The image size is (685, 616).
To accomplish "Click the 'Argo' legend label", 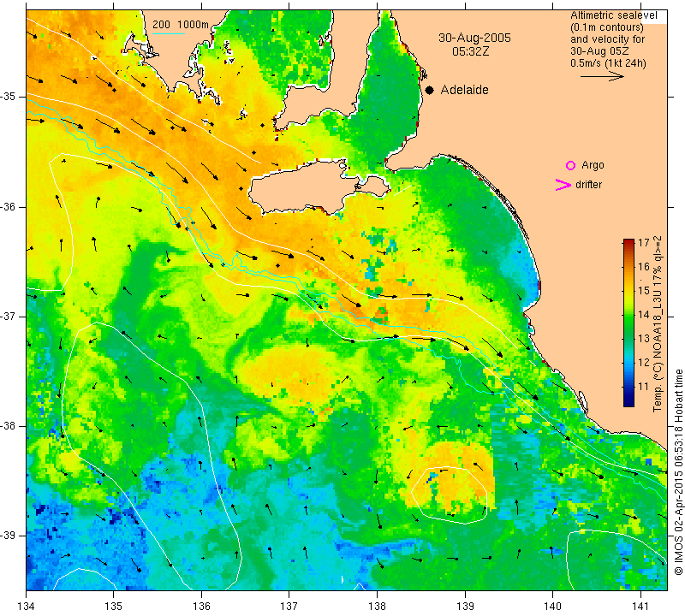I will coord(593,165).
